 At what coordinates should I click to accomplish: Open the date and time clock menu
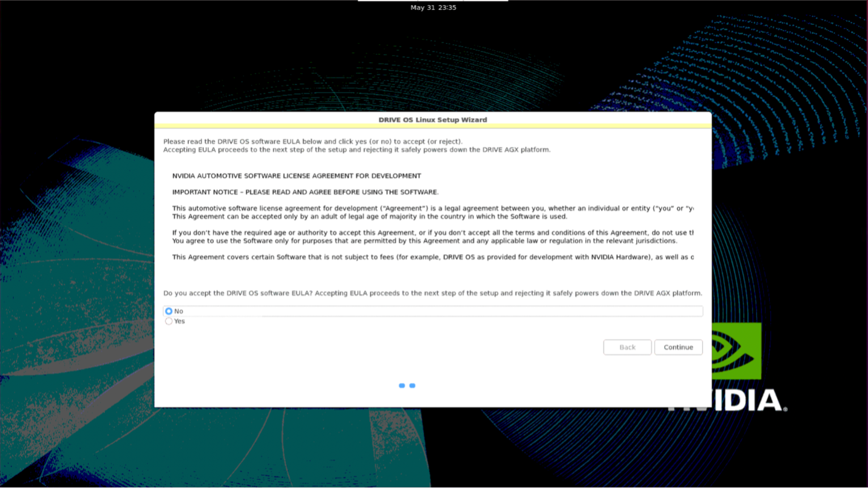coord(433,8)
